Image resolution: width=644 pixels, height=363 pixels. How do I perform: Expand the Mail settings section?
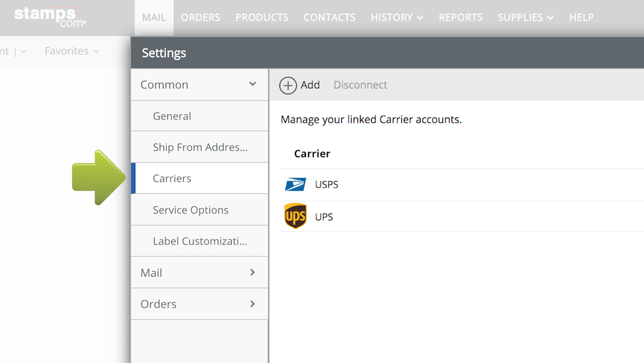coord(252,273)
